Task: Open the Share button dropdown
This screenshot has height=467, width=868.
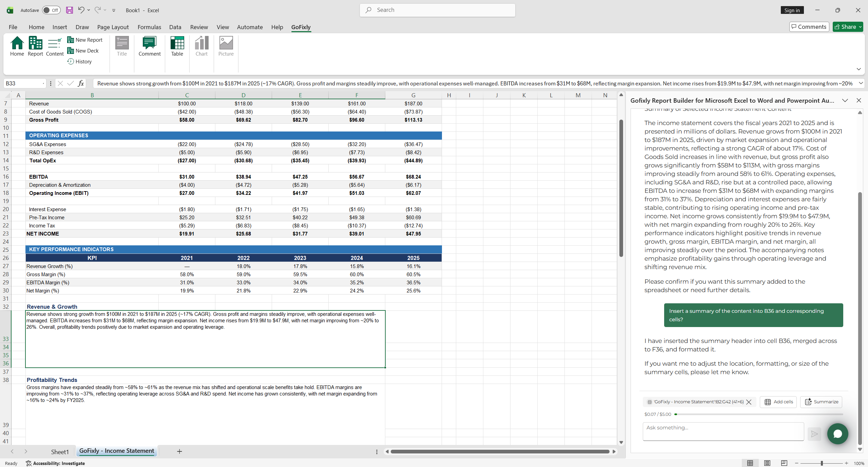Action: (x=860, y=27)
